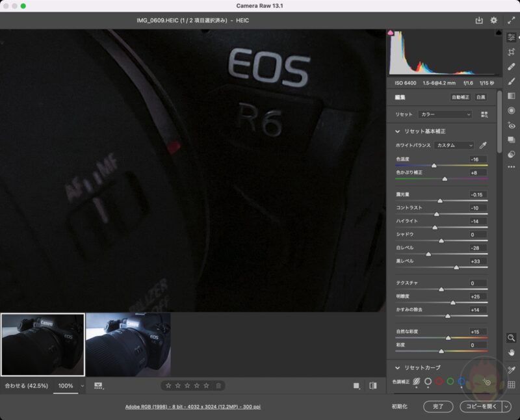Select the red channel curve circle

point(439,382)
